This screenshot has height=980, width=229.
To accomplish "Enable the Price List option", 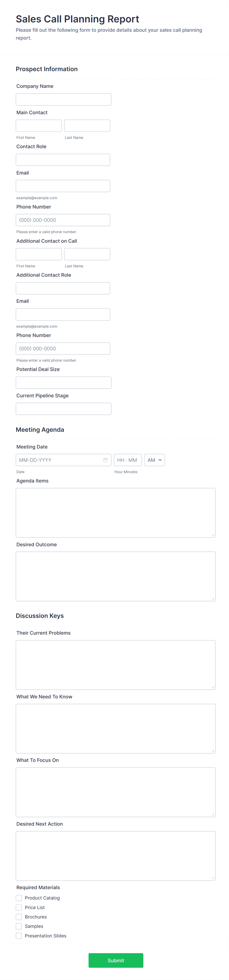I will click(19, 907).
